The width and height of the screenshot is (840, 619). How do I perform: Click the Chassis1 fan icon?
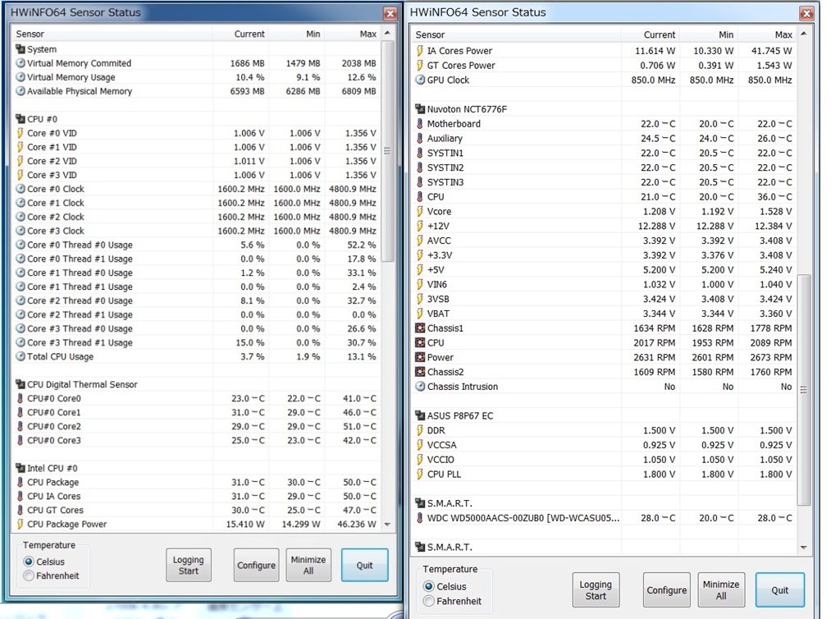tap(420, 328)
